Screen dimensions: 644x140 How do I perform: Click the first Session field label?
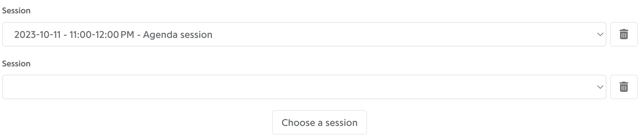tap(16, 11)
